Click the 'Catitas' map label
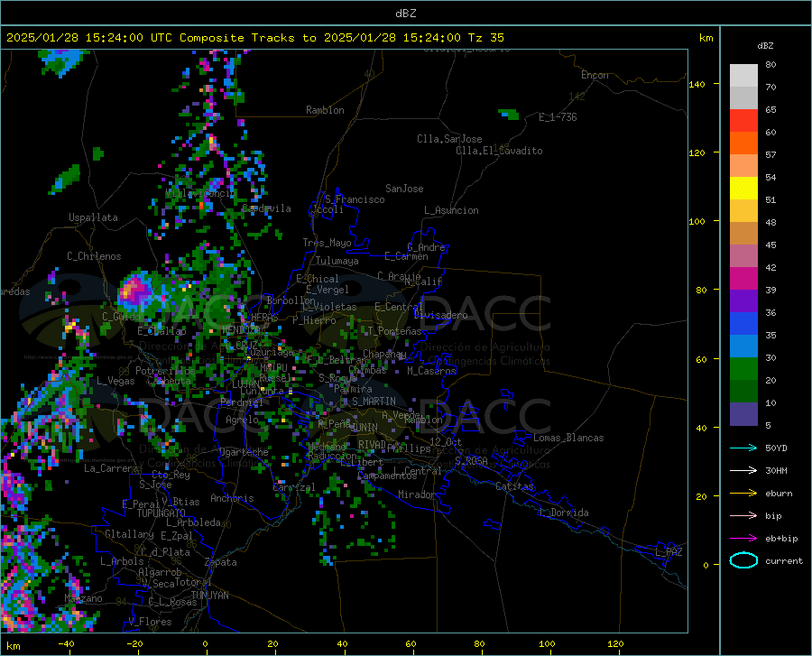 pyautogui.click(x=514, y=486)
